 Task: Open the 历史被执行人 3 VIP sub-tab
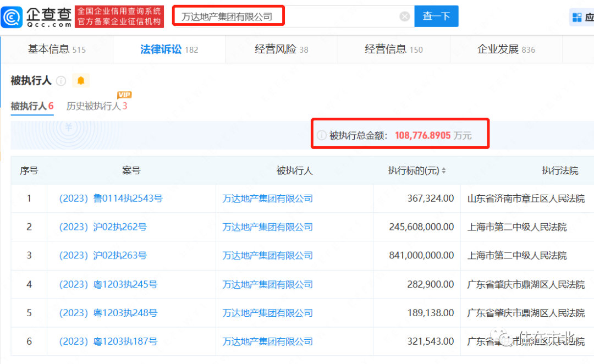97,106
